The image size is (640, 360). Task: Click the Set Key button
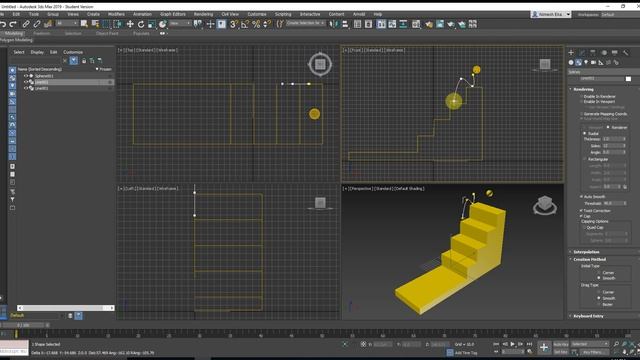(561, 352)
